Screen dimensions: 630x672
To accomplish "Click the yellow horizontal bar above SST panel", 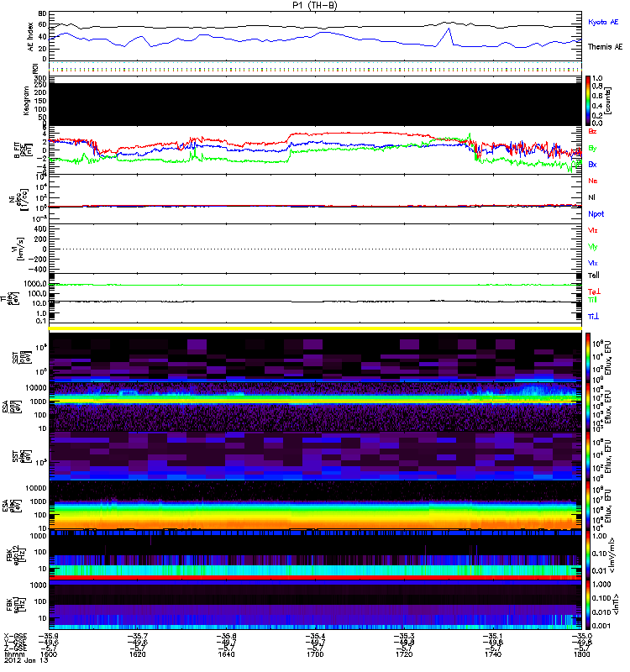I will (316, 328).
